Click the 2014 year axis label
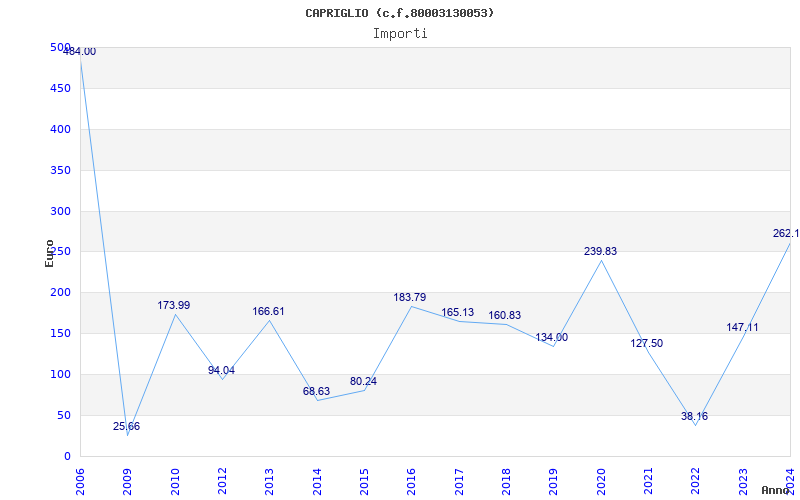 (317, 482)
